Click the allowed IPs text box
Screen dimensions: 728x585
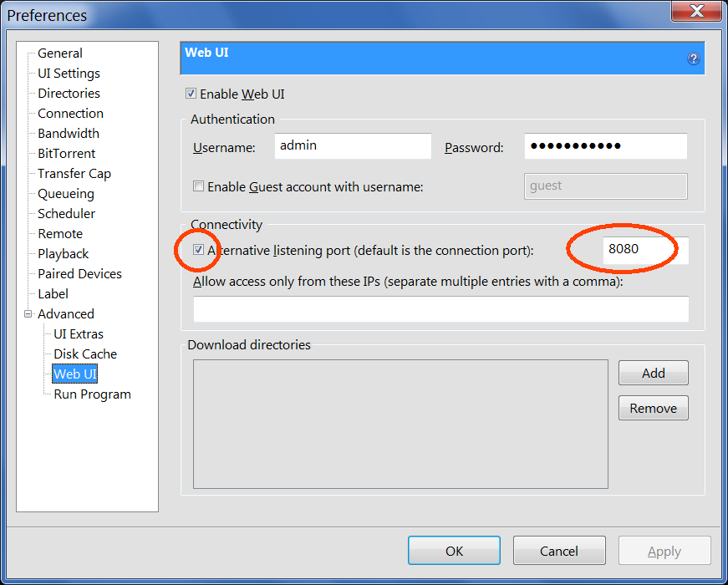(x=441, y=308)
